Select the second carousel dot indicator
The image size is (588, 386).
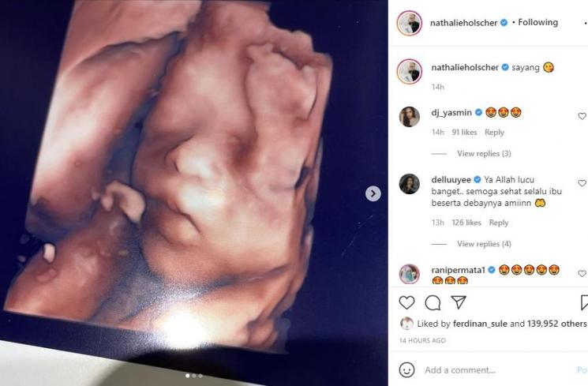tap(194, 376)
